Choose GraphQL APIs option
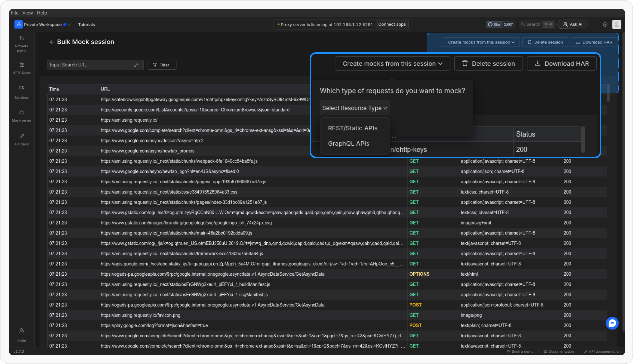633x364 pixels. coord(348,144)
